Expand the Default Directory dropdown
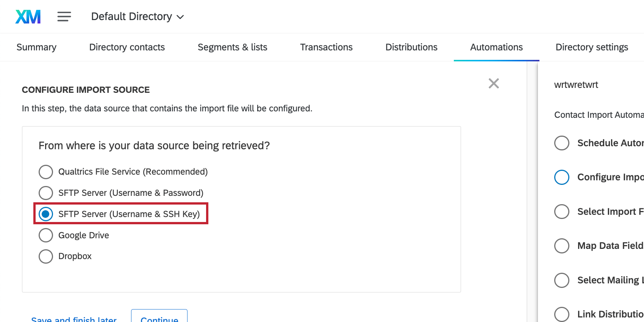This screenshot has height=322, width=644. [138, 17]
